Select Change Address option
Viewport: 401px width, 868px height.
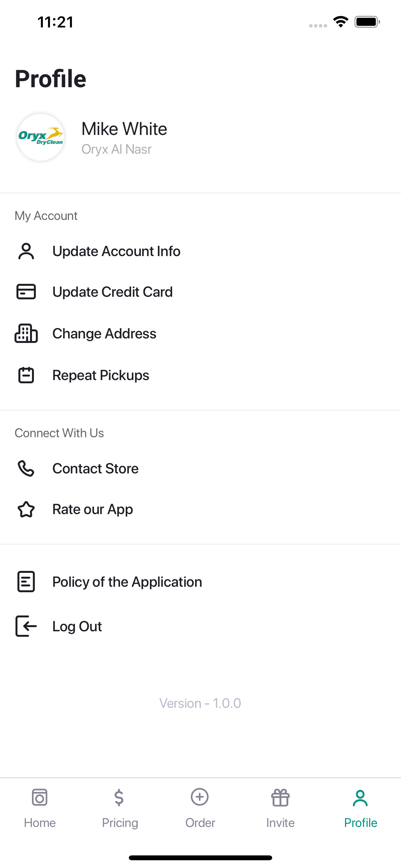pyautogui.click(x=200, y=334)
